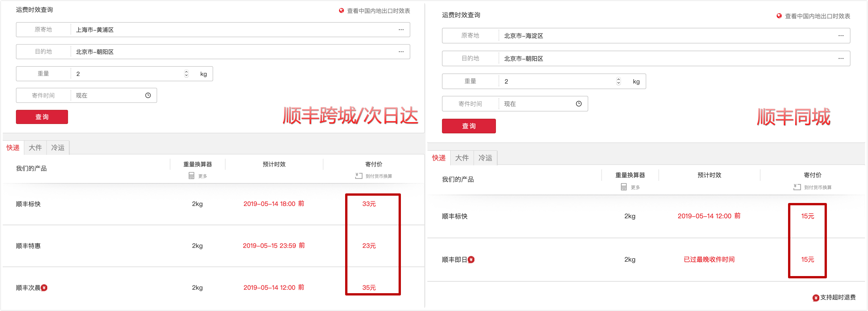Viewport: 868px width, 311px height.
Task: Click delivery time 2019-05-15 23:59 前
Action: pos(274,246)
